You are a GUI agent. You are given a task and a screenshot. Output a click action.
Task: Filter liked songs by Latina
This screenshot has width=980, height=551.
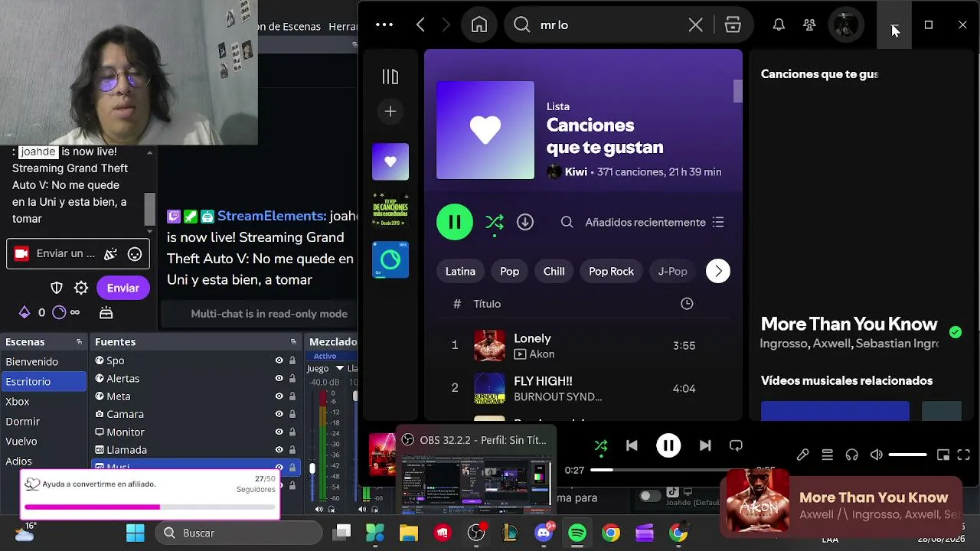(460, 271)
